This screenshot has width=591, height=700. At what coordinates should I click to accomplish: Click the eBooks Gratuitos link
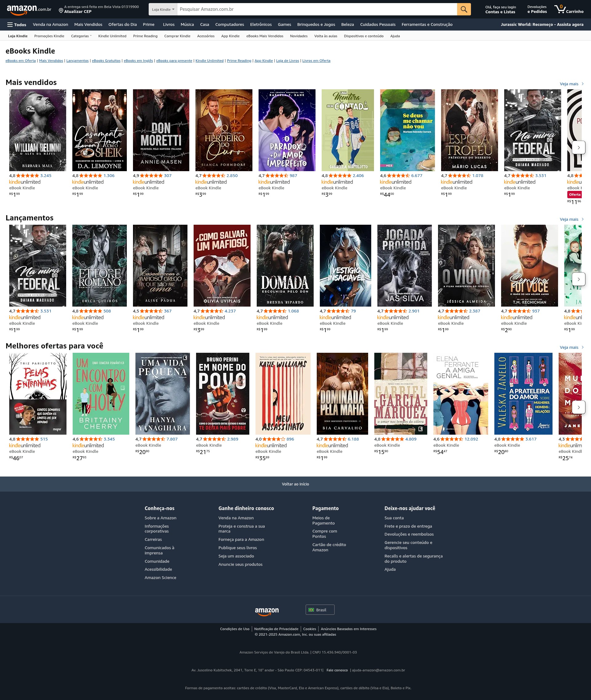point(106,61)
